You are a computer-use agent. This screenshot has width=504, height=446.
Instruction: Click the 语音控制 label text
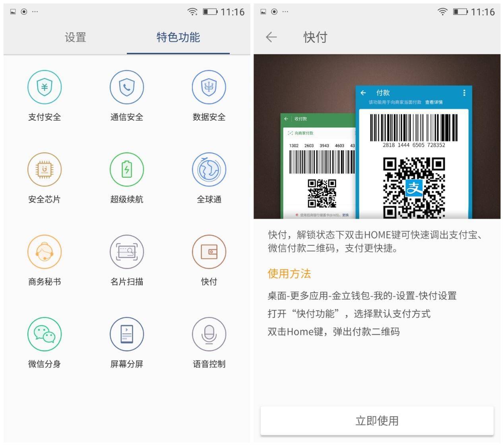click(209, 364)
